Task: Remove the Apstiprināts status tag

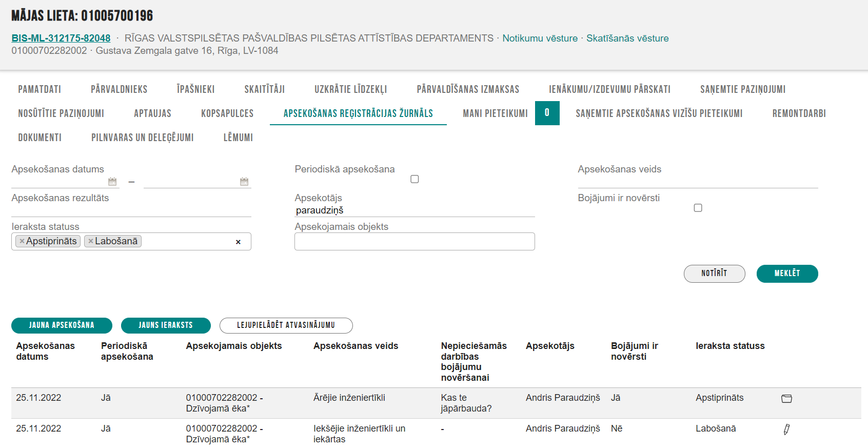Action: coord(22,241)
